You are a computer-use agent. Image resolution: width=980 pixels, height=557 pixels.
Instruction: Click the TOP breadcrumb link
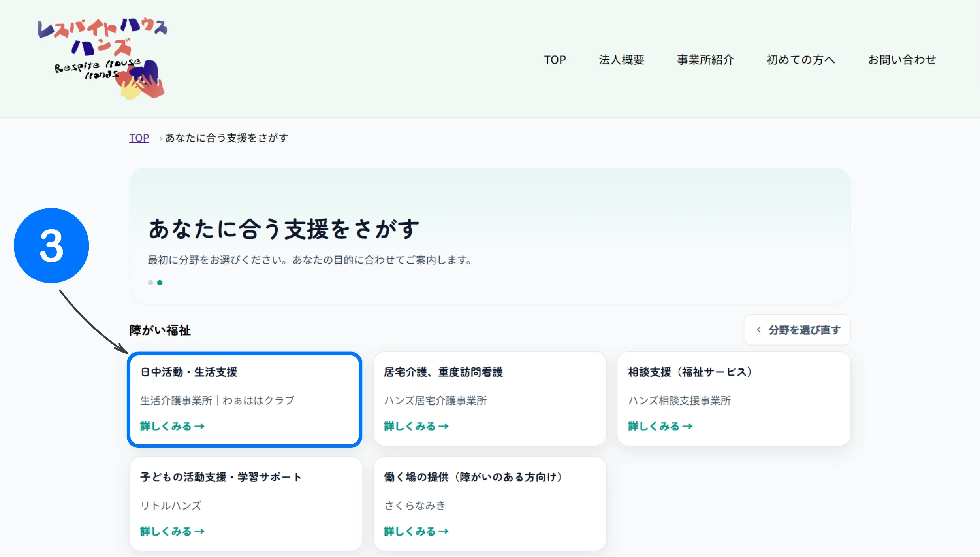coord(139,138)
